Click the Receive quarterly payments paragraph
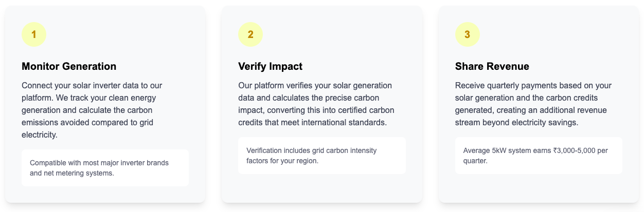This screenshot has height=212, width=644. (533, 104)
